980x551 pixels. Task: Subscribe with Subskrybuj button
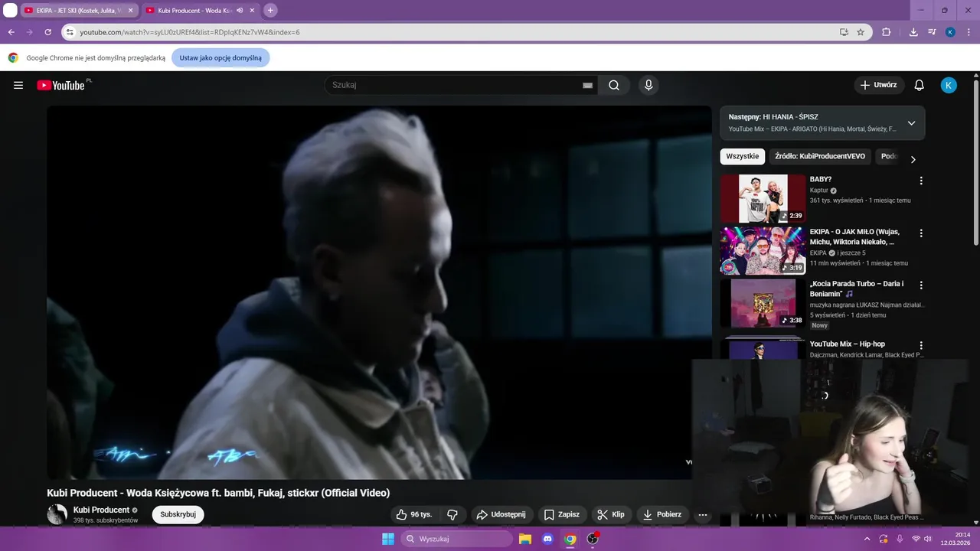pos(178,514)
